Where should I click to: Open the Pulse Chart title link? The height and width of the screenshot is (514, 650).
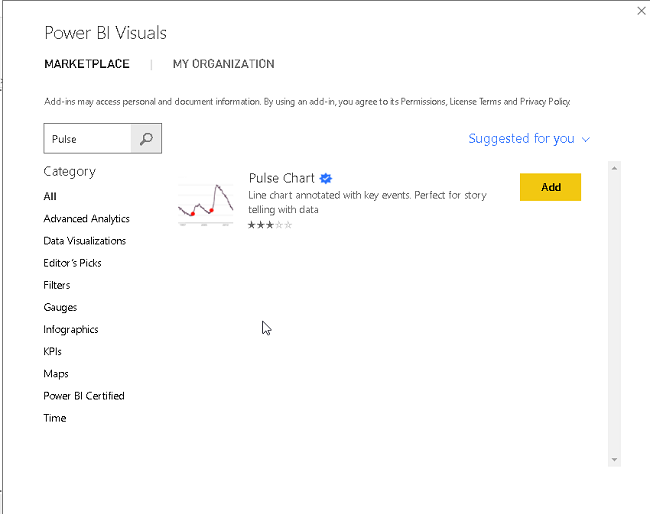click(281, 178)
